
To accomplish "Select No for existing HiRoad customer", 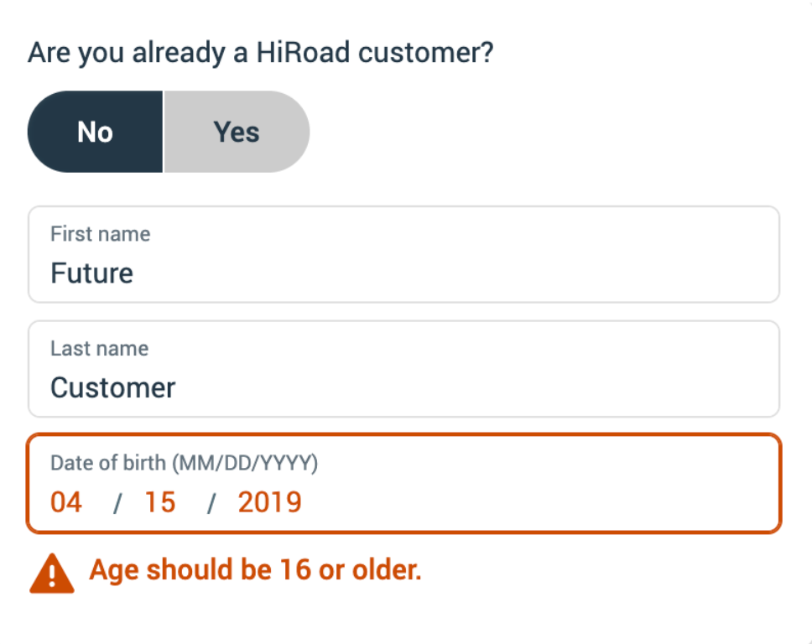I will tap(96, 132).
